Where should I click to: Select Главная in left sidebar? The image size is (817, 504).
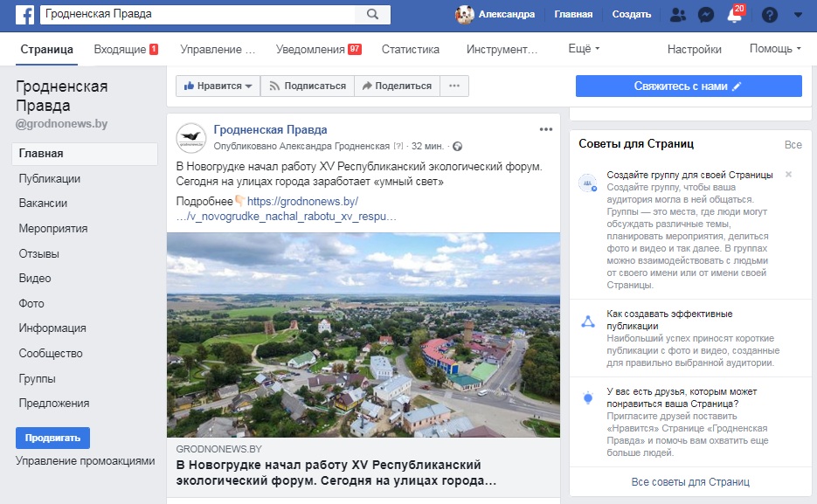pos(85,154)
